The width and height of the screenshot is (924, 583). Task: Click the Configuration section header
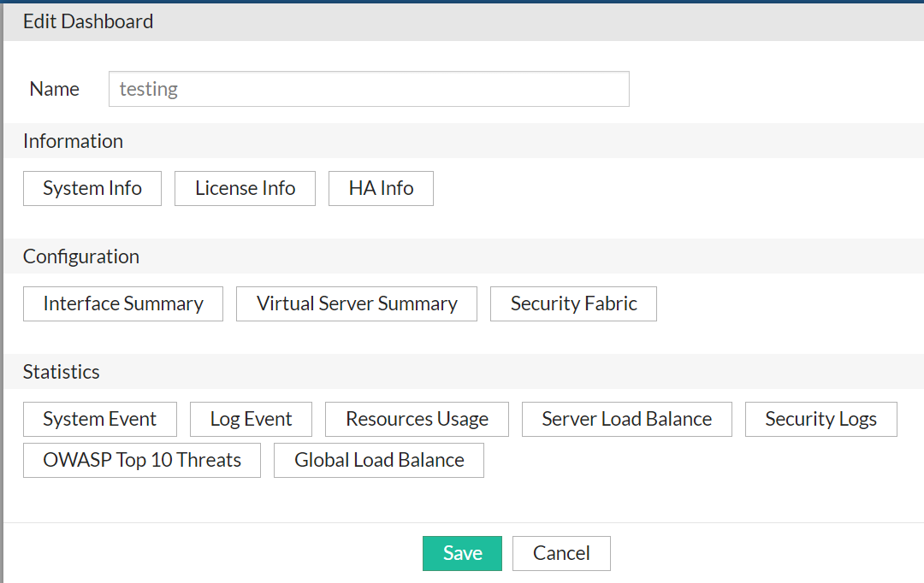[80, 256]
